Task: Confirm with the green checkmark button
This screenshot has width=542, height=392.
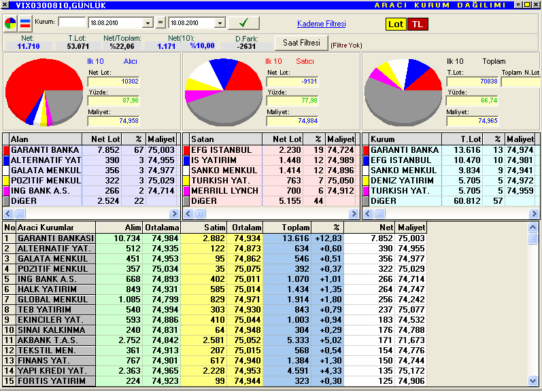Action: click(243, 23)
